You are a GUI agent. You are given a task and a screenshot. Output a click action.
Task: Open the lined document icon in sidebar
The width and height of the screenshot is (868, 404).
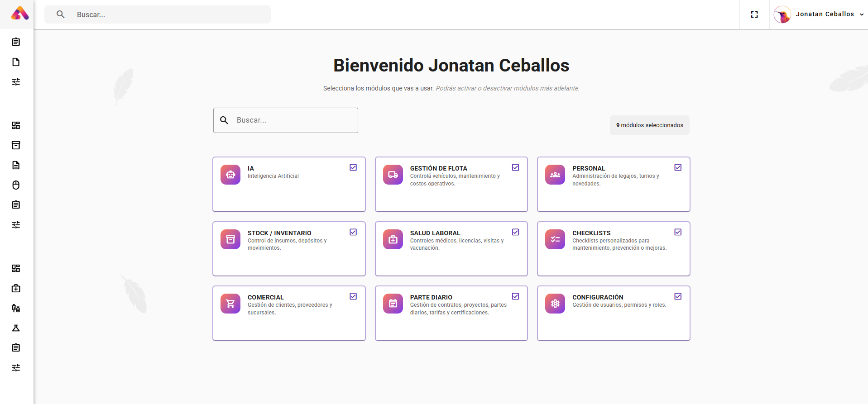coord(16,165)
